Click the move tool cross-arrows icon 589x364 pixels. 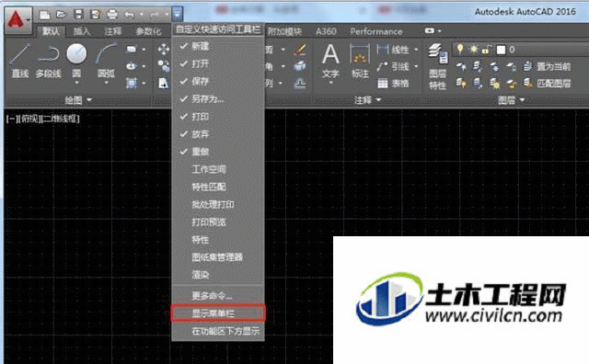click(x=164, y=49)
